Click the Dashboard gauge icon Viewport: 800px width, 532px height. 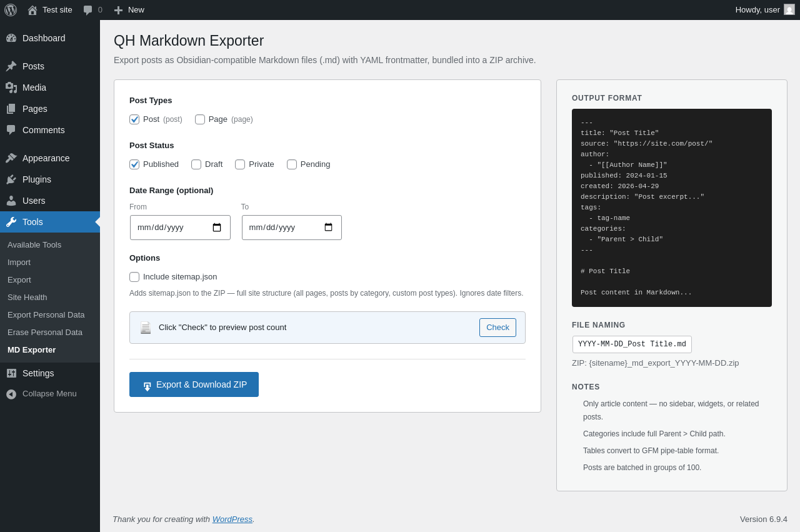click(11, 38)
